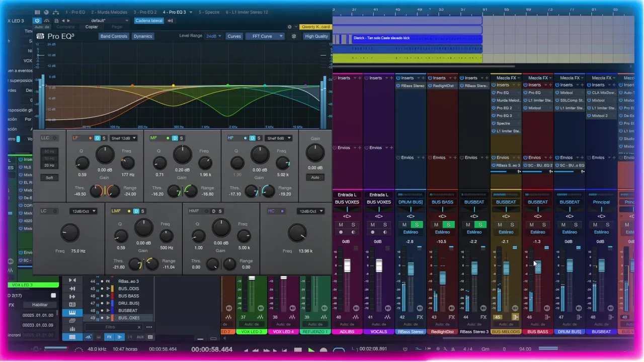Toggle the FX filter button below track list

[x=109, y=337]
